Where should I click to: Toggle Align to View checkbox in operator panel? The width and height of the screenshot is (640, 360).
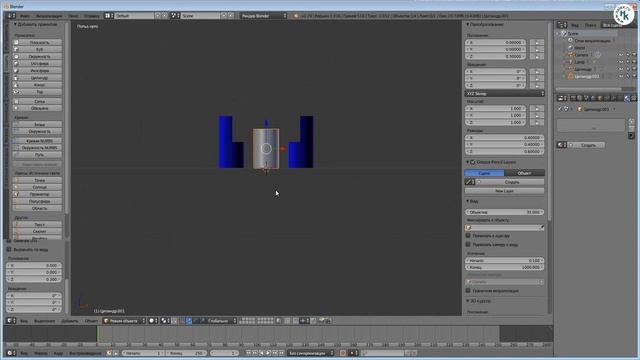pyautogui.click(x=9, y=249)
